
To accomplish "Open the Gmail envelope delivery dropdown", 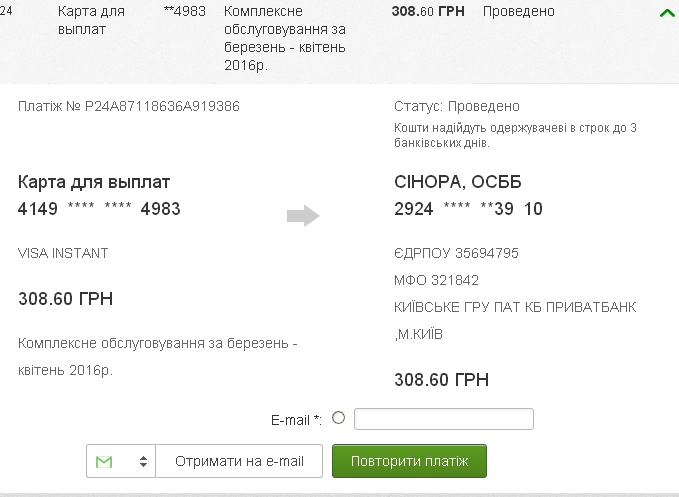I will coord(121,461).
